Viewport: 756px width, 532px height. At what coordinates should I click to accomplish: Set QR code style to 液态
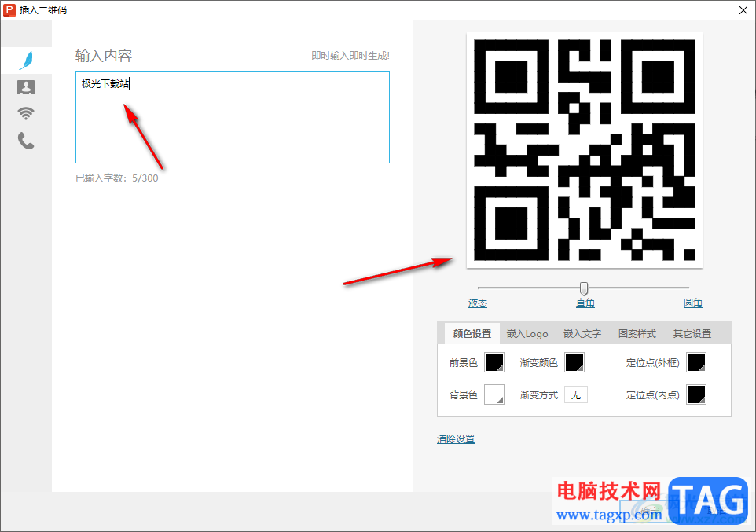(478, 303)
